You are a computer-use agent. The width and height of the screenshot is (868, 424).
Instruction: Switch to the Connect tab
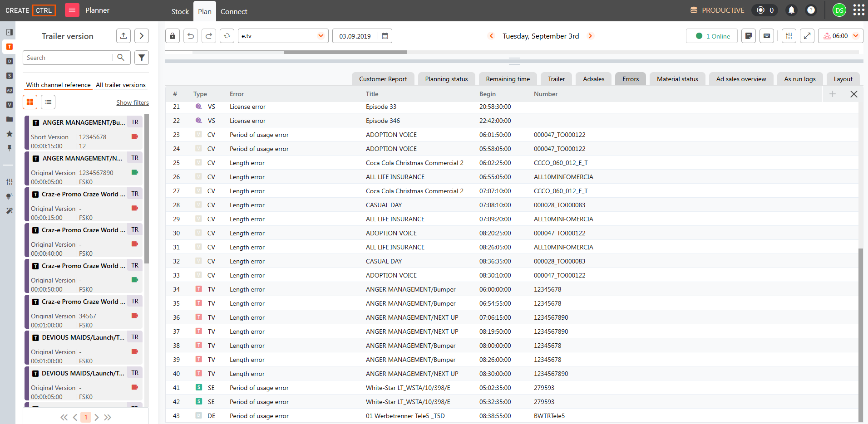(x=234, y=11)
